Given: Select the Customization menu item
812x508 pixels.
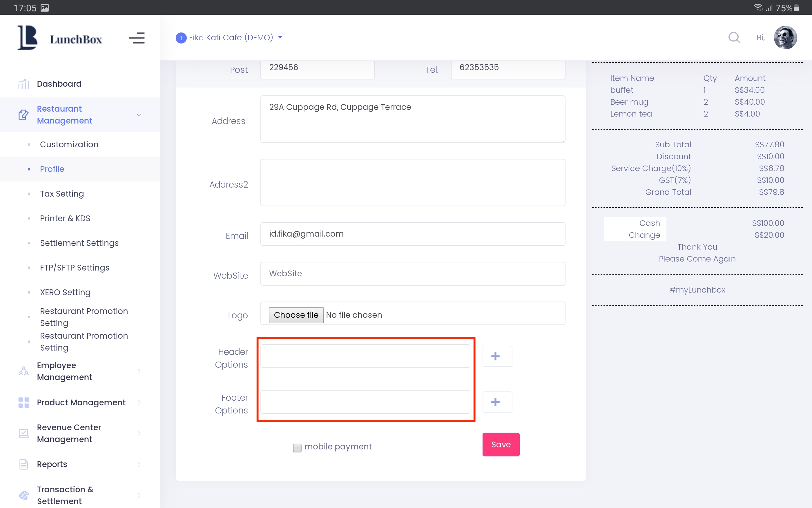Looking at the screenshot, I should click(x=69, y=144).
